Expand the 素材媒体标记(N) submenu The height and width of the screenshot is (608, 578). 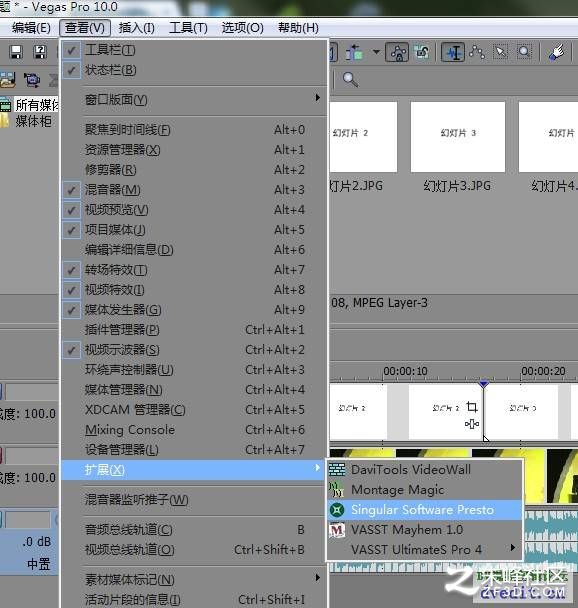point(194,580)
